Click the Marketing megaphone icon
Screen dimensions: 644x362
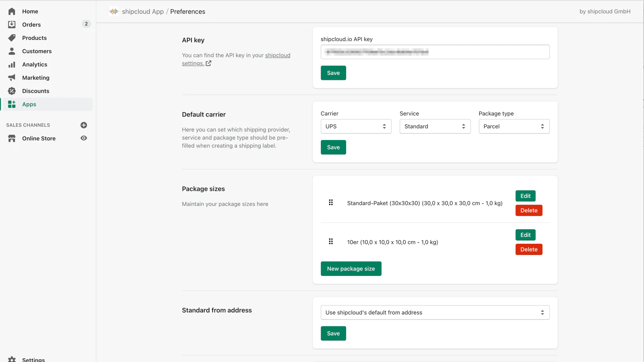pyautogui.click(x=12, y=78)
